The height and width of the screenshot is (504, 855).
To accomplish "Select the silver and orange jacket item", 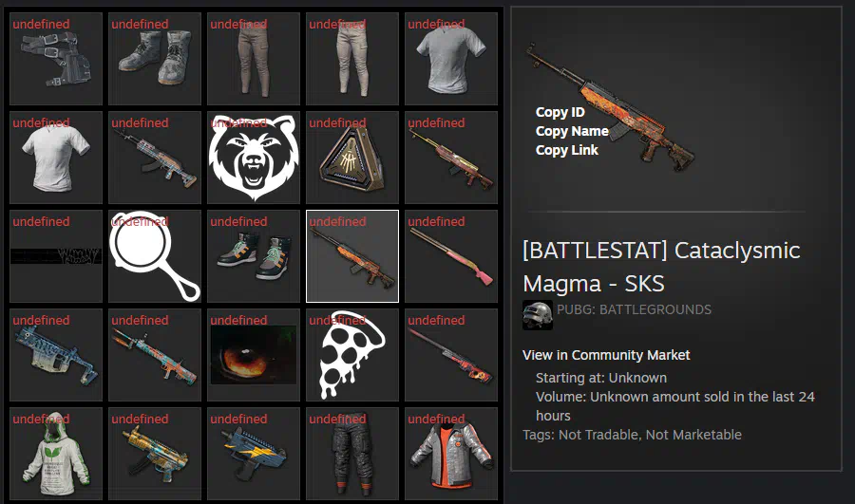I will (x=451, y=454).
